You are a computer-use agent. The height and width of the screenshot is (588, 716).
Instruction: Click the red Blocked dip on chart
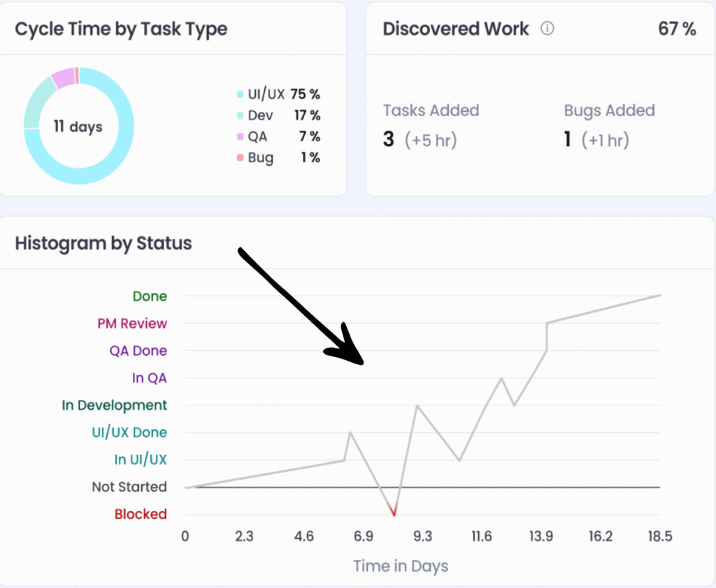point(394,512)
